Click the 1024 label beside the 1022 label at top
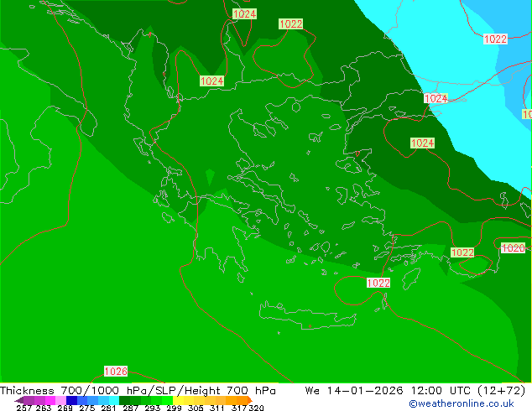The image size is (532, 411). point(244,14)
